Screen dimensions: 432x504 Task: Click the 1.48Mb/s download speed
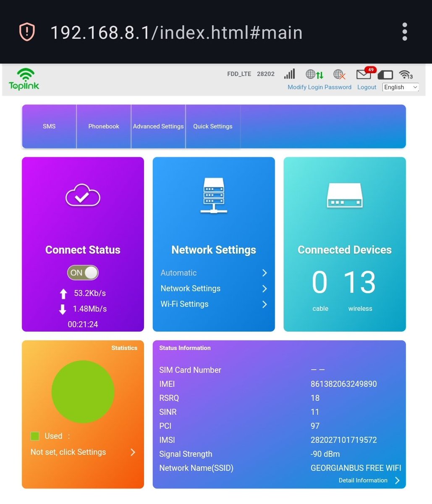(x=90, y=309)
